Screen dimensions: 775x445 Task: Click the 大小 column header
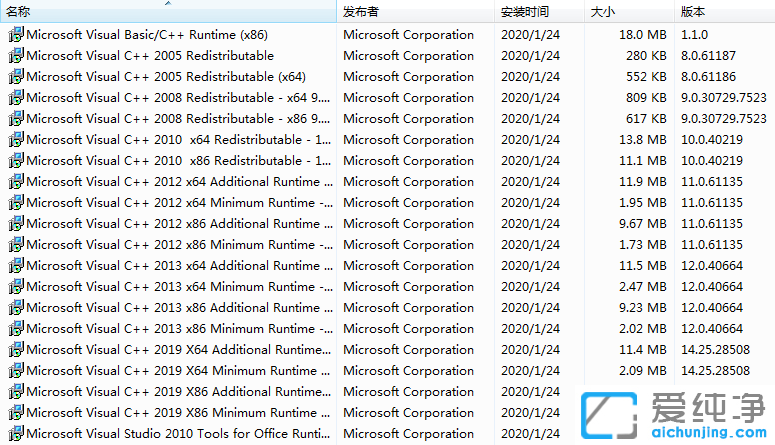[x=603, y=12]
